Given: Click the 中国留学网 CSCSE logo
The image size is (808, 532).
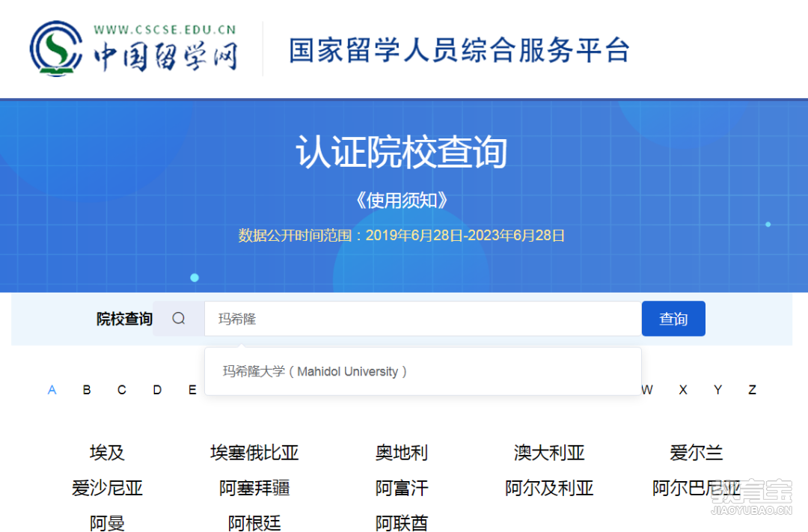Looking at the screenshot, I should tap(133, 49).
